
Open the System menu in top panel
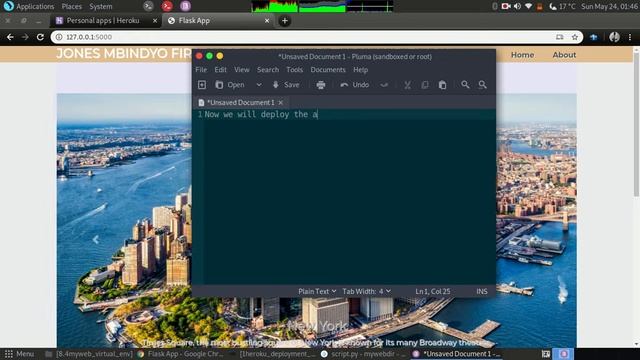(100, 7)
